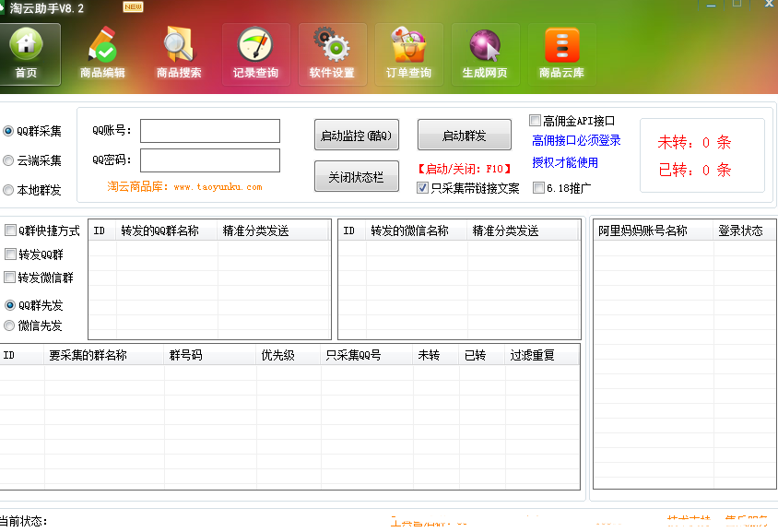The height and width of the screenshot is (532, 778).
Task: Open 软件设置 software settings
Action: [332, 53]
